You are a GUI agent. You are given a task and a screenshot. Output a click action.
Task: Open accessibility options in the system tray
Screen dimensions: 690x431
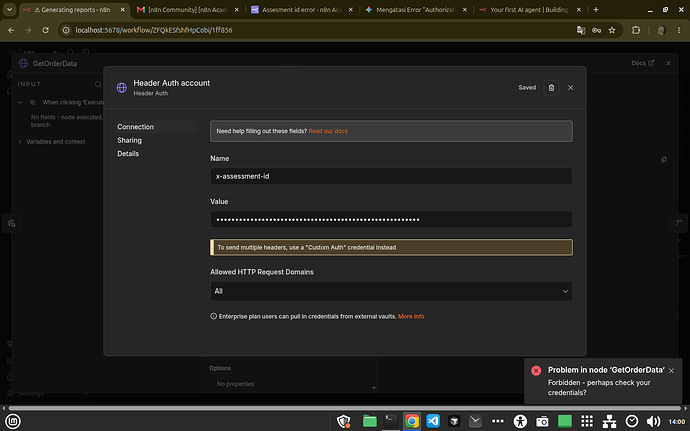(x=520, y=421)
